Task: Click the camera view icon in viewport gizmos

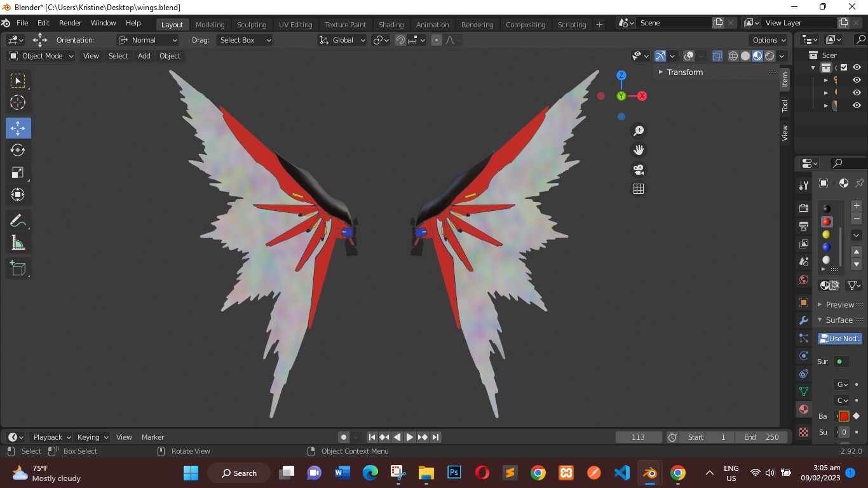Action: pos(639,170)
